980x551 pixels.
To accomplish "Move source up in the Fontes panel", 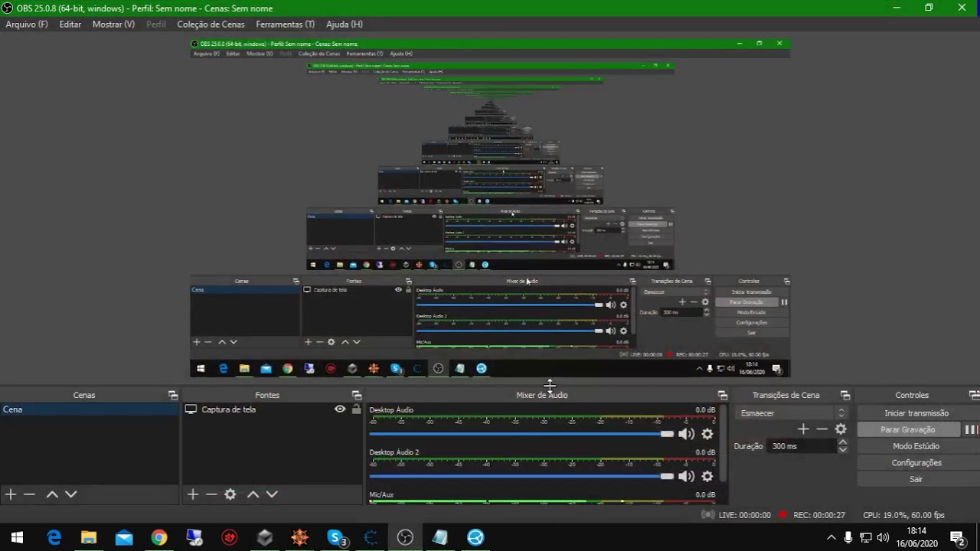I will pos(253,494).
